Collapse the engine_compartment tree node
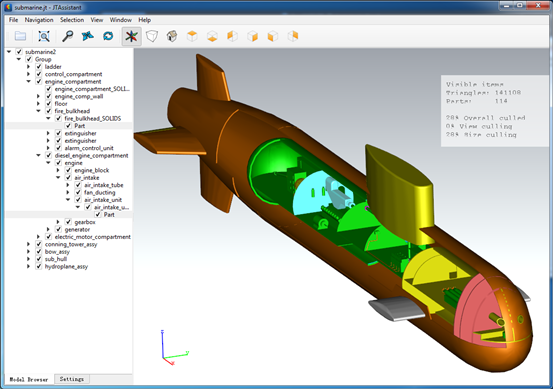This screenshot has width=553, height=389. [29, 81]
